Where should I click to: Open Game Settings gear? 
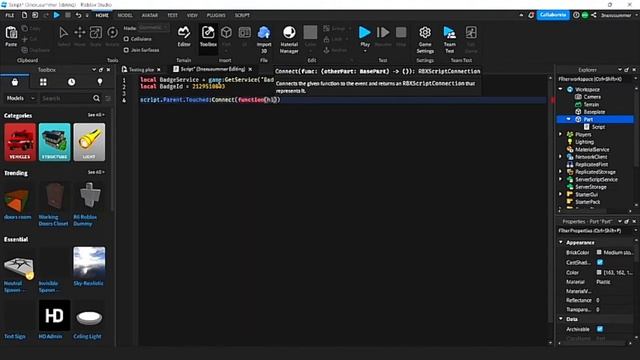425,33
